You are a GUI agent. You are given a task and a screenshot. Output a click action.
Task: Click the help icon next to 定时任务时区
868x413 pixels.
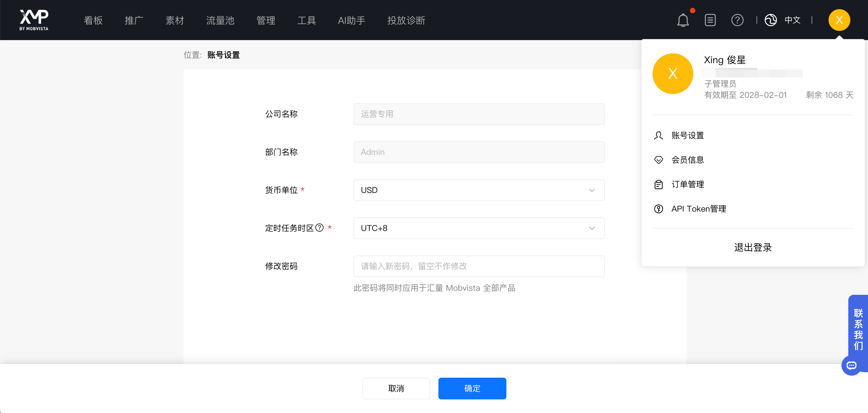[x=319, y=228]
